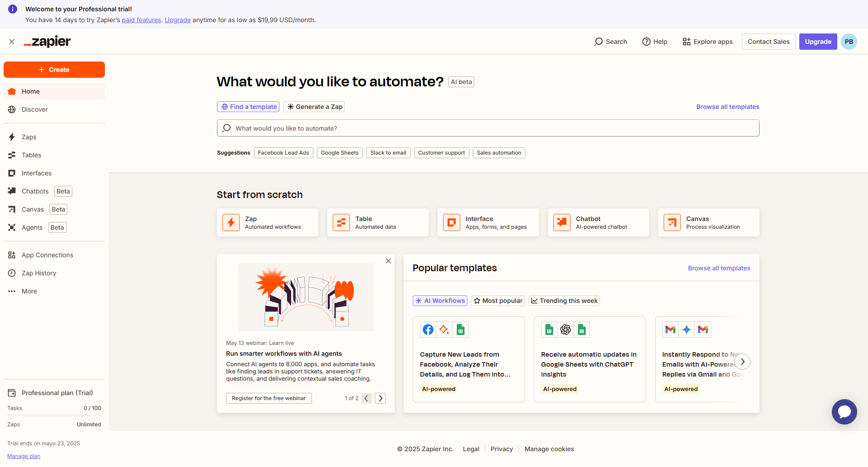This screenshot has height=467, width=868.
Task: Click the Upgrade link in banner
Action: (x=178, y=20)
